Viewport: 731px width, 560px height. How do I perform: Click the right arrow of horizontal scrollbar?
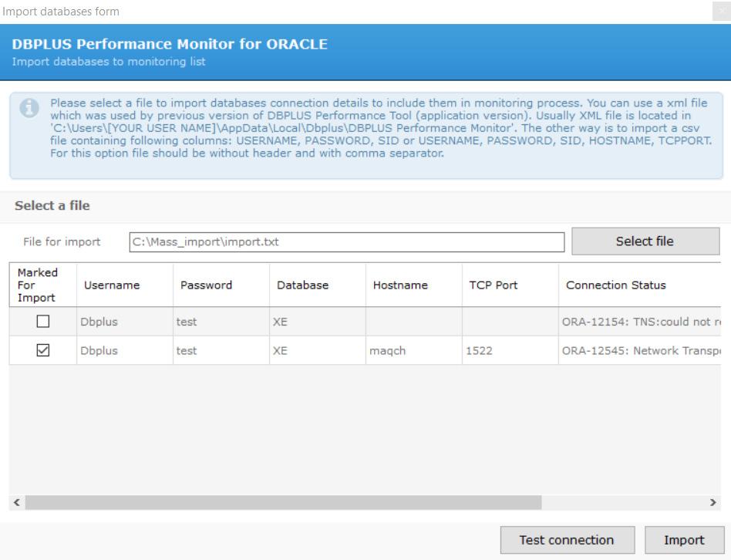[x=712, y=502]
